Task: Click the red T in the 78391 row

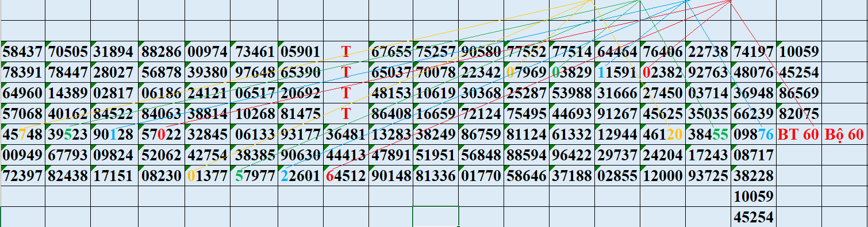Action: point(345,73)
